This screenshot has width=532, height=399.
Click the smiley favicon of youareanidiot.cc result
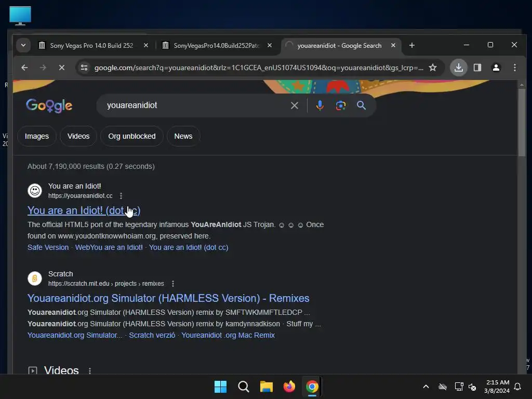click(35, 191)
